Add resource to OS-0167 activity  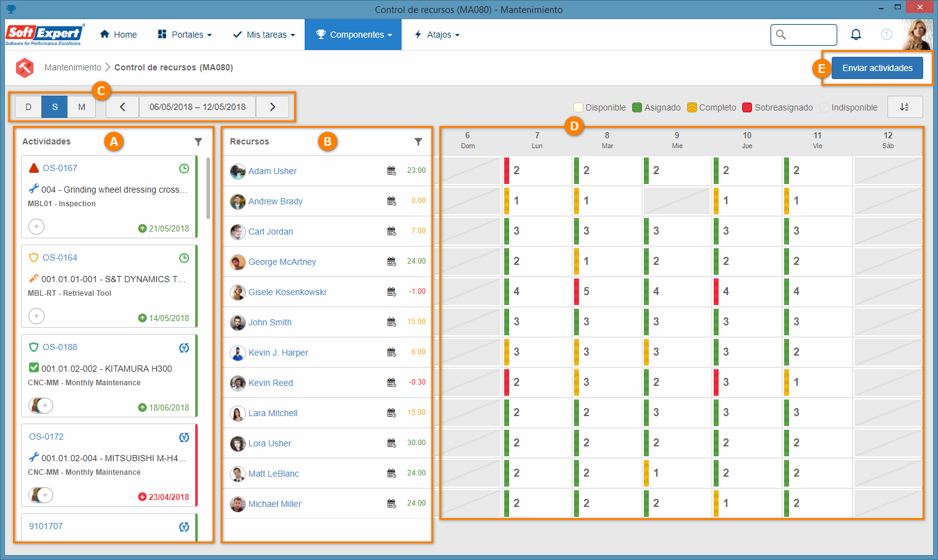(x=36, y=227)
